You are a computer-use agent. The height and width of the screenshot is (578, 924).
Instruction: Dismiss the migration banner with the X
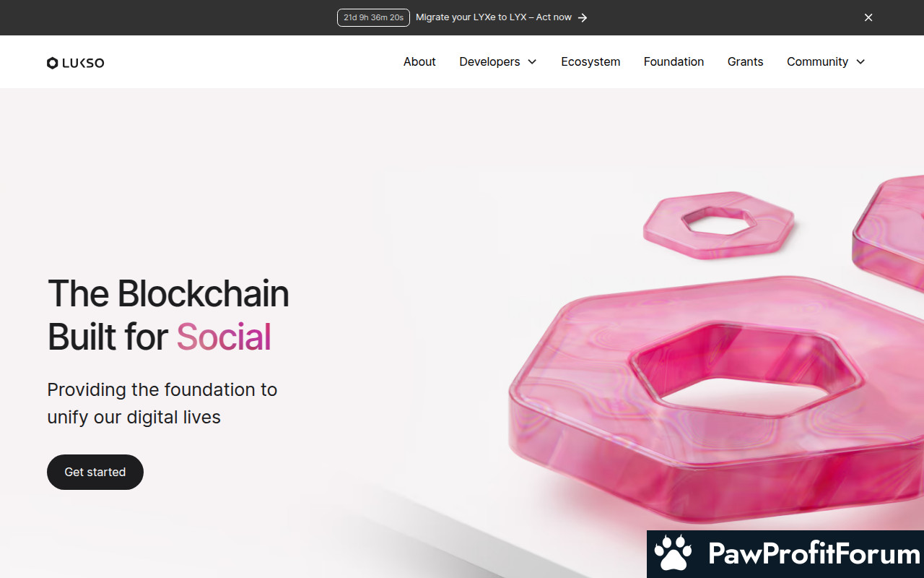pyautogui.click(x=868, y=17)
